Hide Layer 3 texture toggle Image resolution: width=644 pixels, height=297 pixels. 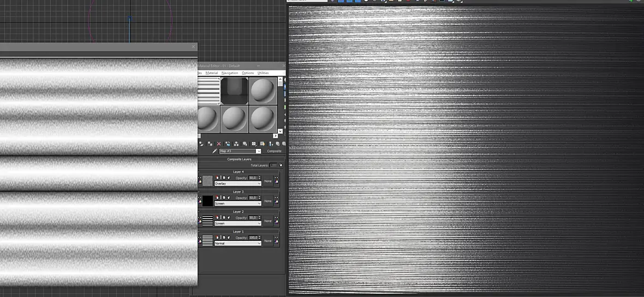(x=200, y=197)
